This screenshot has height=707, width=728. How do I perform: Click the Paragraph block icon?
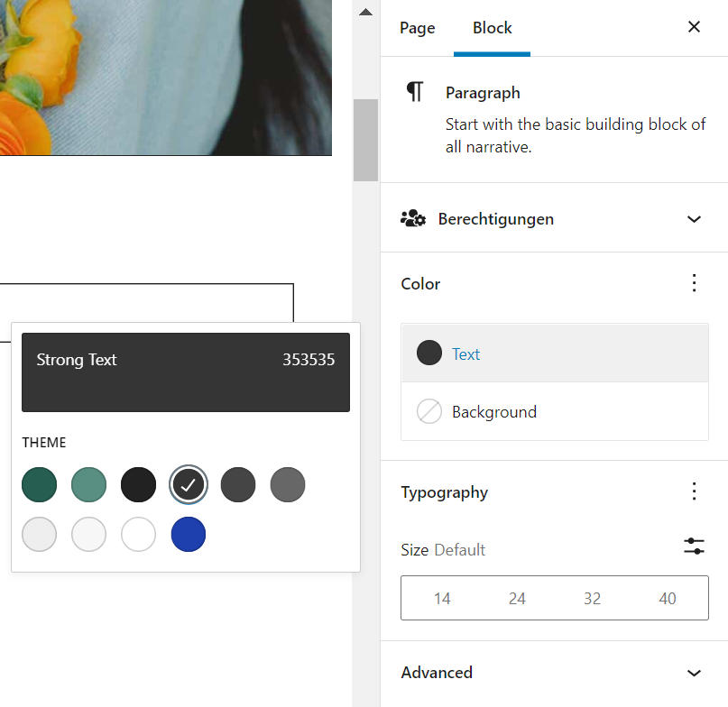pyautogui.click(x=415, y=92)
